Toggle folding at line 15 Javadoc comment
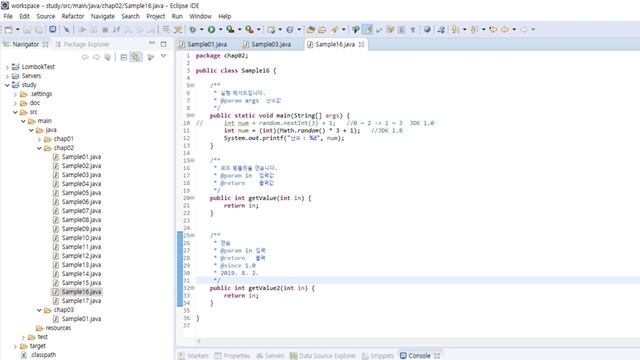Viewport: 640px width, 360px height. (192, 160)
